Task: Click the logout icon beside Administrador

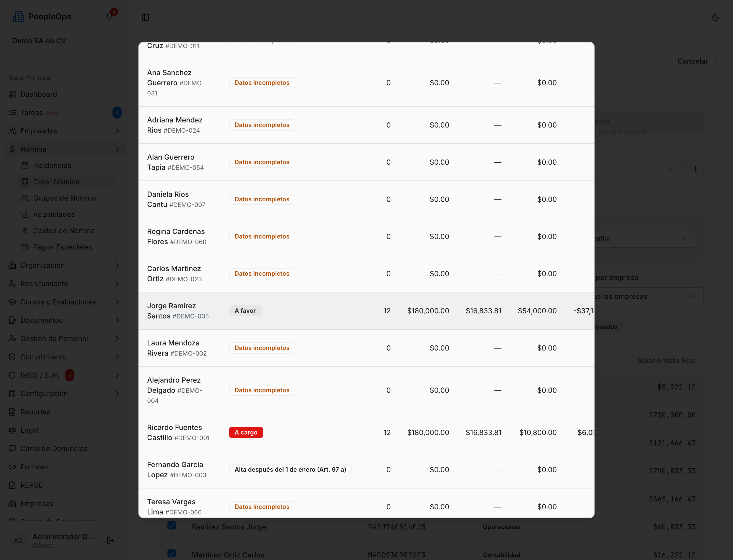Action: click(110, 540)
